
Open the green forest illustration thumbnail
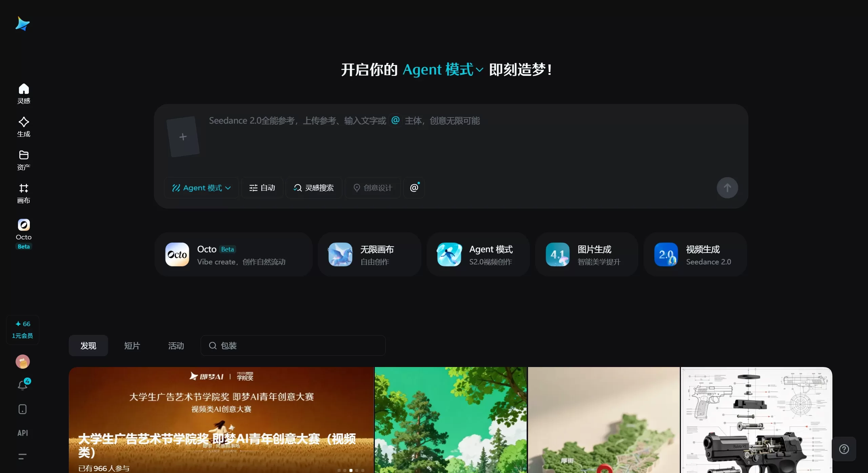[451, 420]
